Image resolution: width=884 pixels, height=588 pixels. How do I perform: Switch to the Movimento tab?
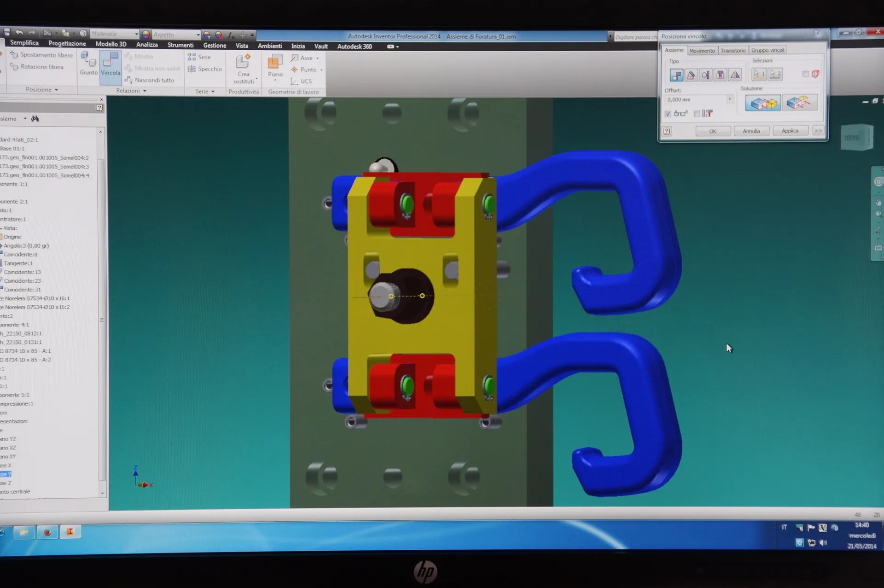702,51
